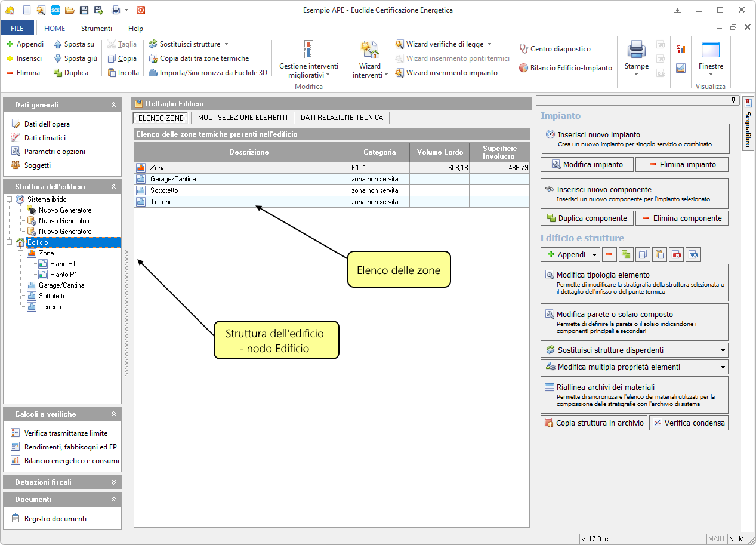Collapse the Sistema ibrido tree node
This screenshot has width=756, height=545.
tap(9, 199)
